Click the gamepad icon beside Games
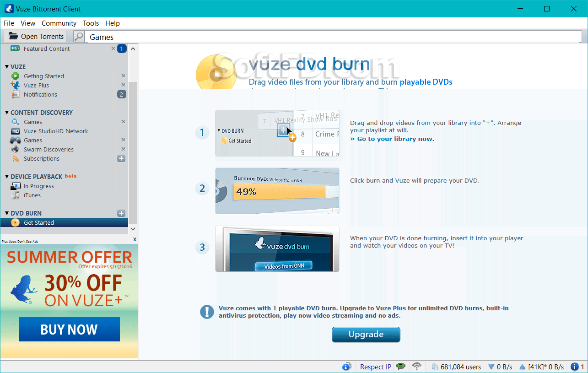 pyautogui.click(x=15, y=140)
